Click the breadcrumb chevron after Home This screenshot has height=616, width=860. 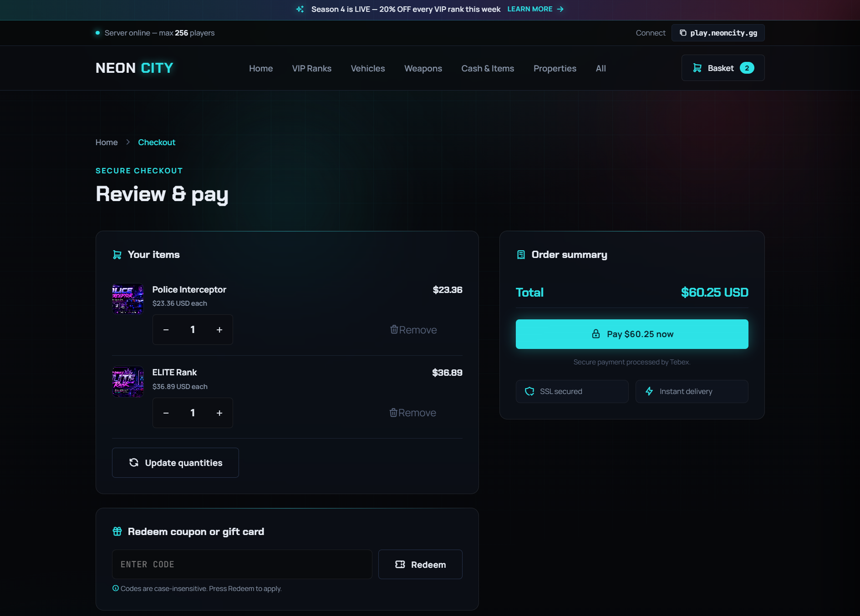(x=128, y=142)
